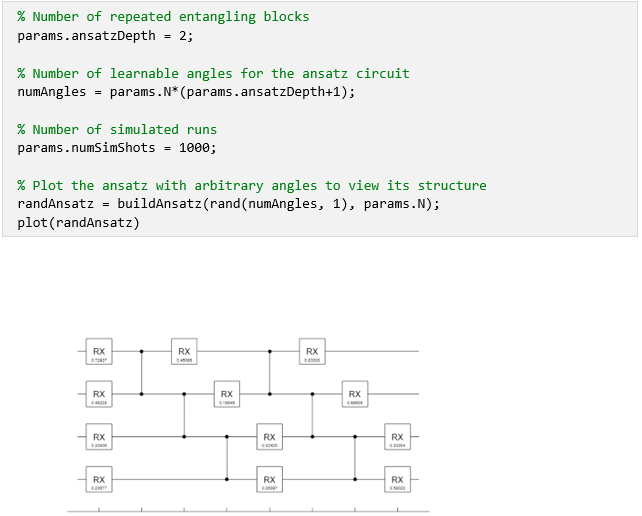Click the leftmost RX gate on the third qubit wire
642x516 pixels.
99,437
